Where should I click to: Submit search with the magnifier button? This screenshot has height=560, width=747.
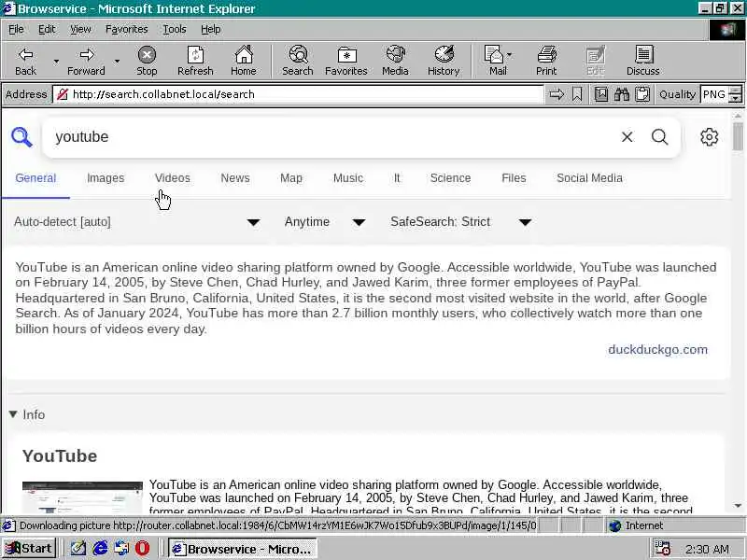[x=660, y=137]
